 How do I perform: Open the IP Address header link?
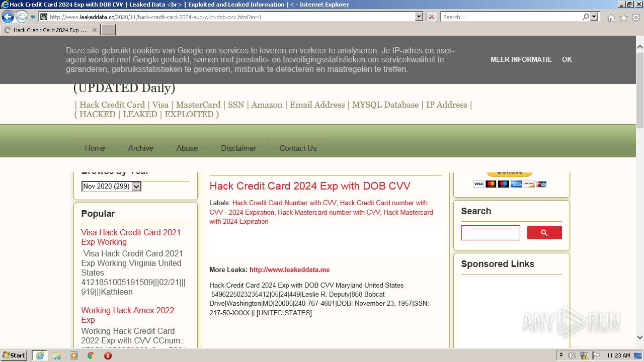tap(447, 105)
